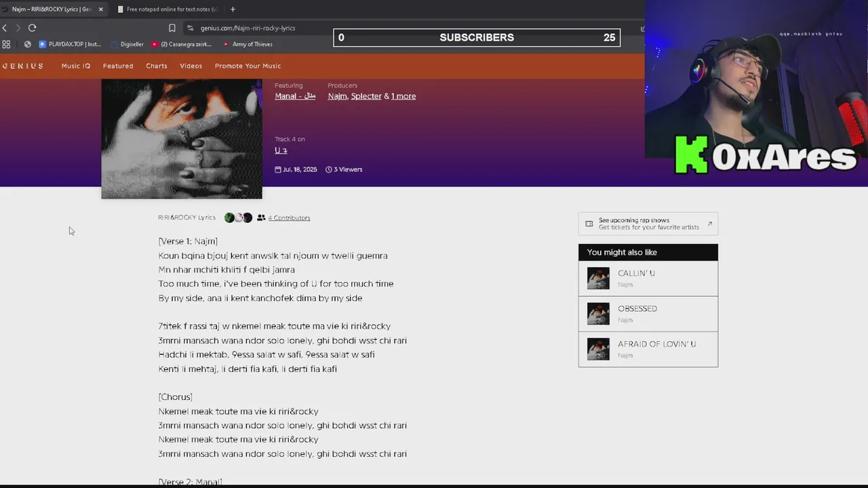Click lyric line starting 'Too much time'
This screenshot has width=868, height=488.
276,284
